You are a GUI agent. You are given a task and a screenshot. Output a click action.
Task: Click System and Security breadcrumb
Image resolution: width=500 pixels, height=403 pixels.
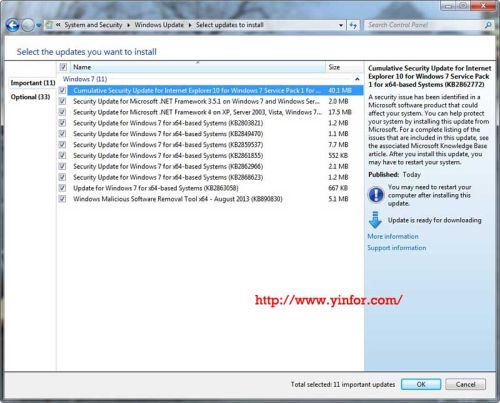pyautogui.click(x=93, y=25)
